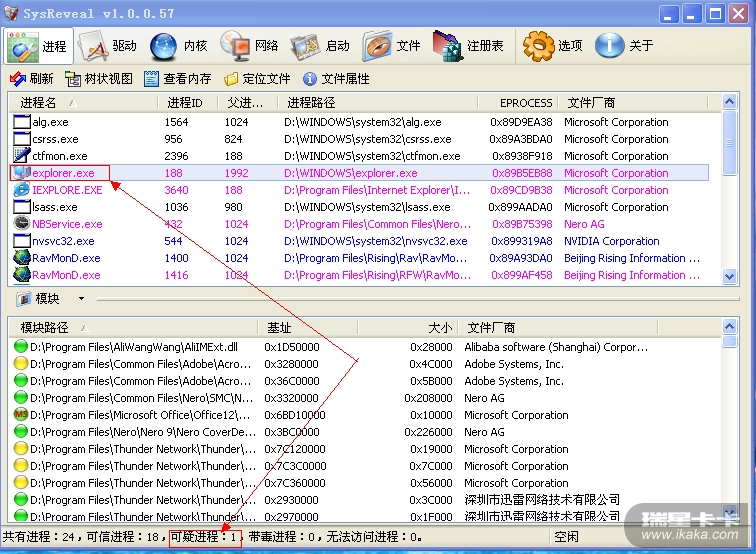Viewport: 756px width, 554px height.
Task: Sort process list by 文件厂商 header
Action: point(633,103)
